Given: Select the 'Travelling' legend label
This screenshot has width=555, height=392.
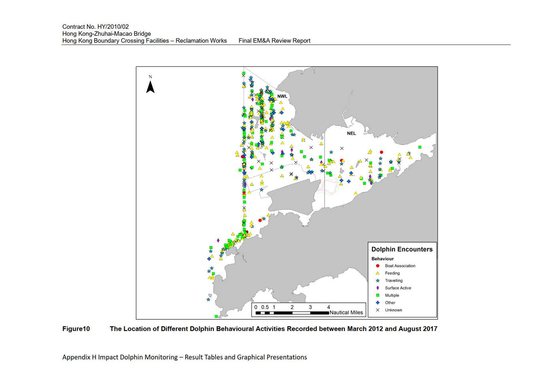Looking at the screenshot, I should [394, 281].
